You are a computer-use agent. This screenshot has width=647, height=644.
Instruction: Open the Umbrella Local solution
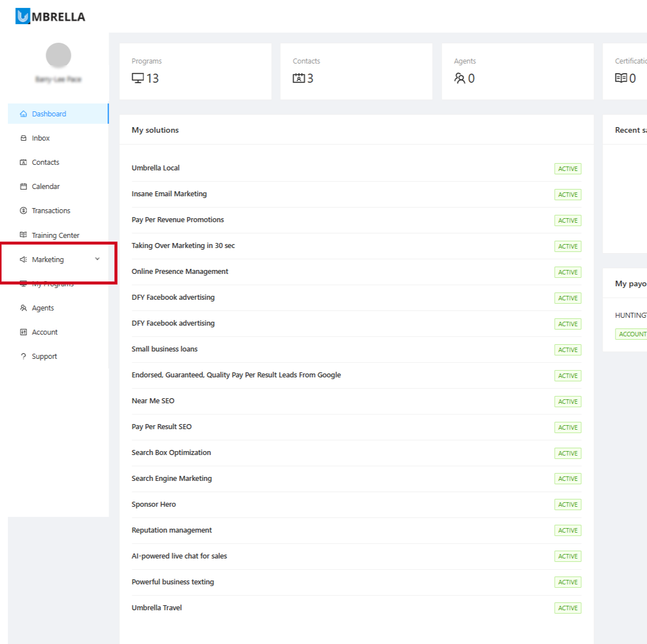155,168
